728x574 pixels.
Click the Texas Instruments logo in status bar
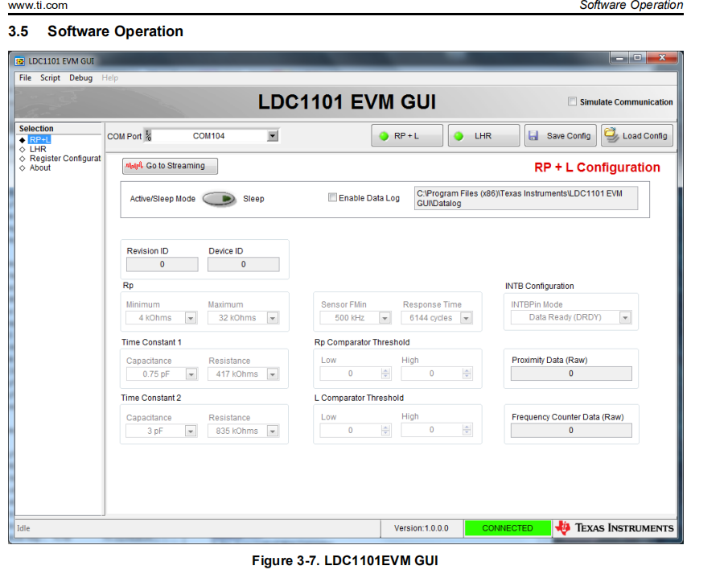(563, 528)
